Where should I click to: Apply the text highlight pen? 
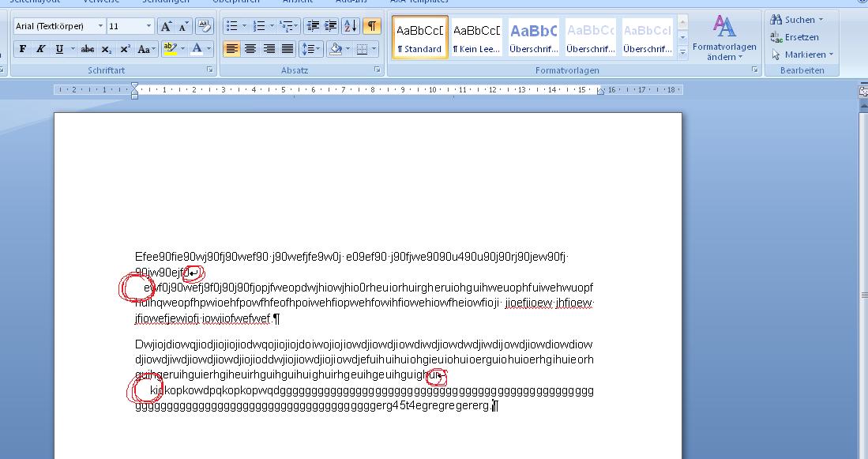(x=170, y=49)
